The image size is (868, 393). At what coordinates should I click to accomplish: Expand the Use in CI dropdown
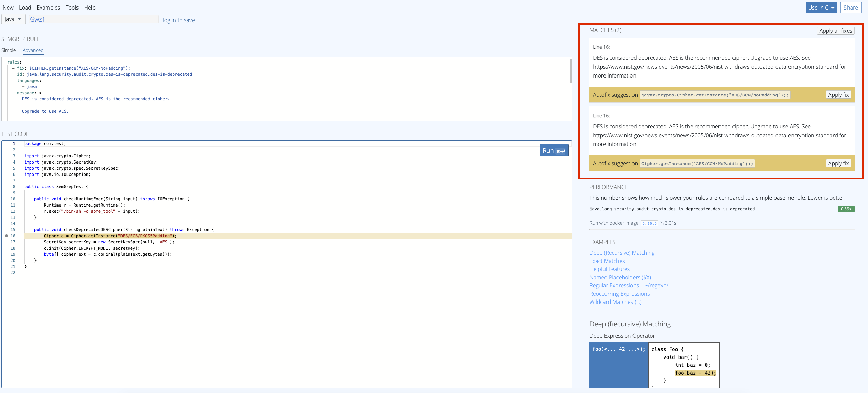tap(821, 8)
